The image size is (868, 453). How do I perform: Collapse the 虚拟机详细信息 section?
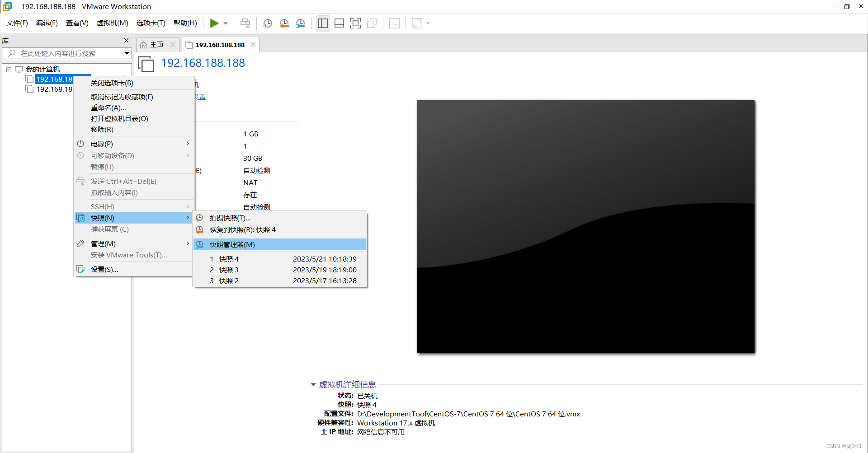point(313,385)
